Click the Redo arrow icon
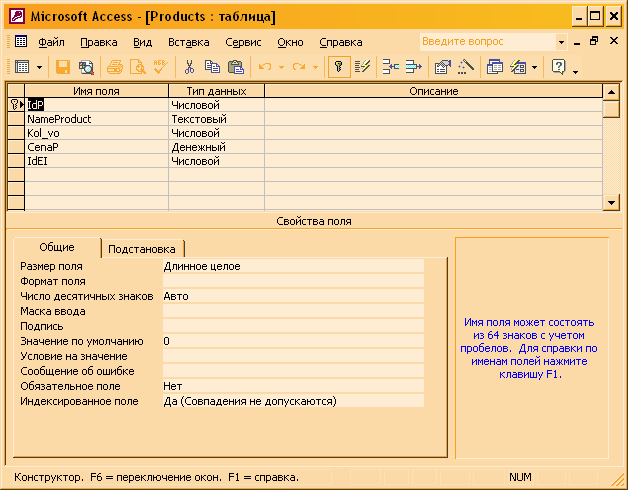 (x=299, y=67)
